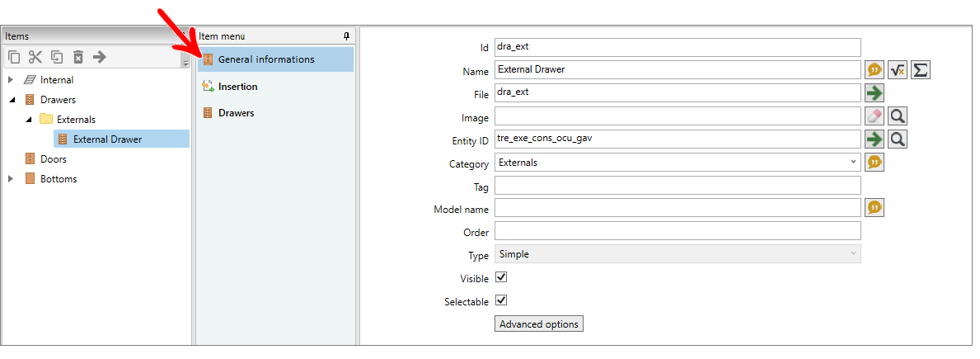
Task: Click the Advanced options button
Action: click(539, 324)
